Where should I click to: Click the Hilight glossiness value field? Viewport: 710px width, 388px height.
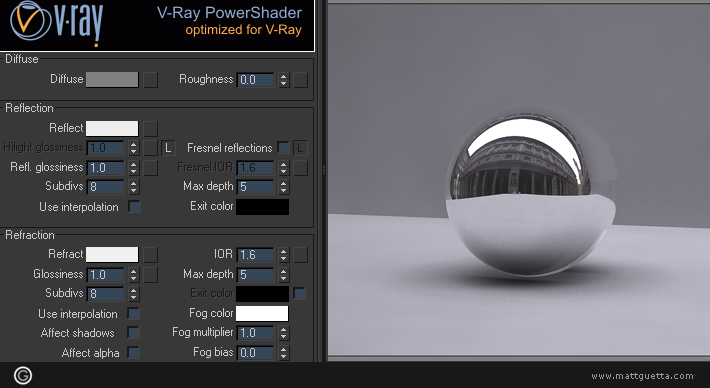click(x=105, y=148)
